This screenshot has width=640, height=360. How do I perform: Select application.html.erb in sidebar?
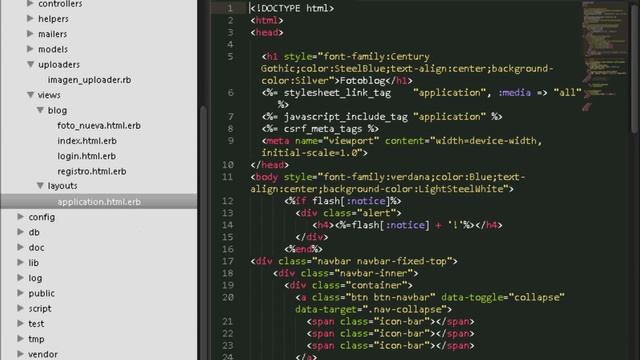(99, 202)
